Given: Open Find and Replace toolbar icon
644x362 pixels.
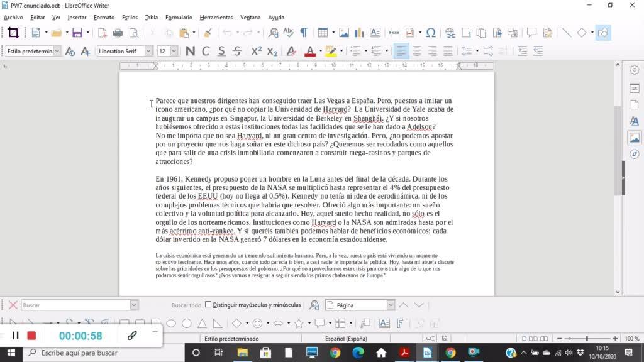Looking at the screenshot, I should tap(273, 33).
